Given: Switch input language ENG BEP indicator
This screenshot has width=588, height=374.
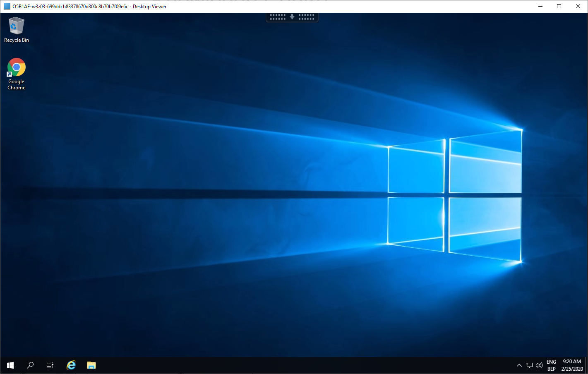Looking at the screenshot, I should point(551,365).
